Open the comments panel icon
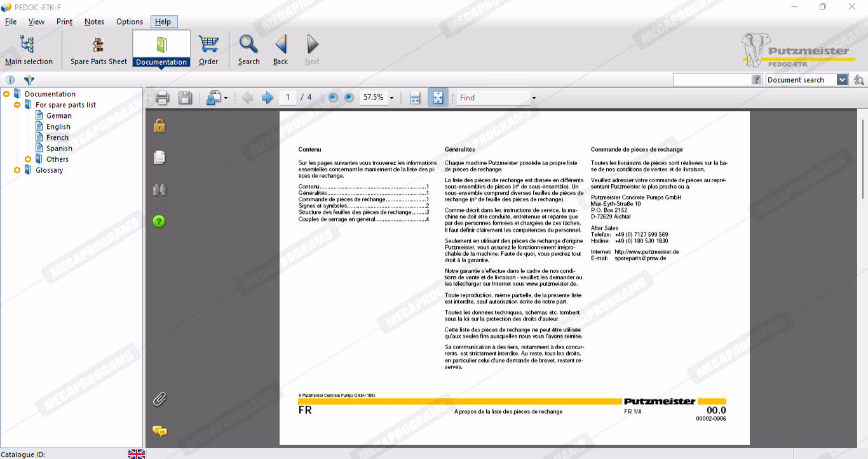The width and height of the screenshot is (868, 459). (159, 431)
